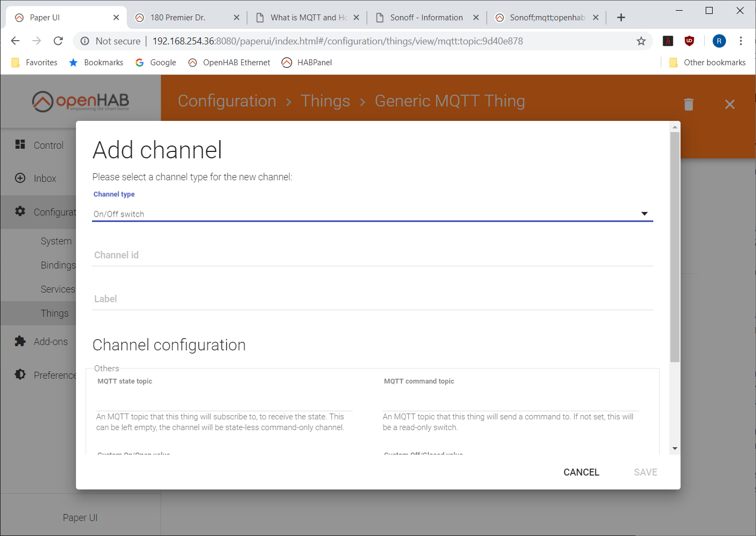Switch to the Sonoff - Information tab
This screenshot has height=536, width=756.
pyautogui.click(x=426, y=18)
